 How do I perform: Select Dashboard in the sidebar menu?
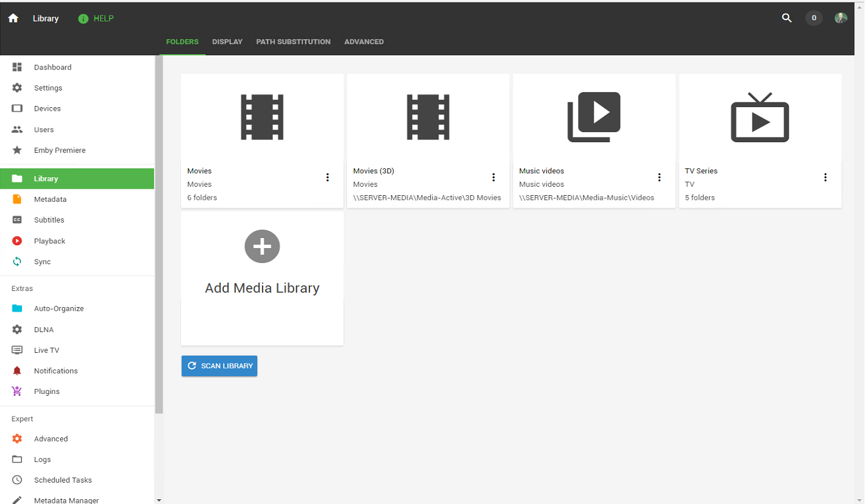pos(77,67)
